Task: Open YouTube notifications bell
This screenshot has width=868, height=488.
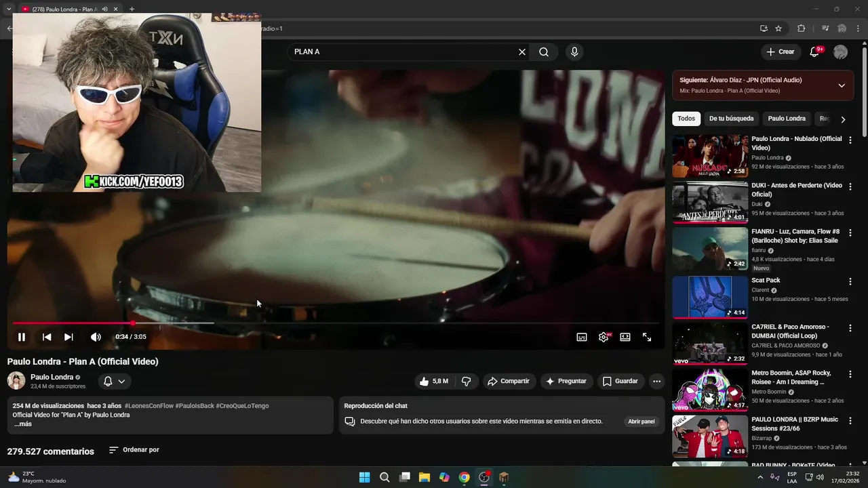Action: (815, 52)
